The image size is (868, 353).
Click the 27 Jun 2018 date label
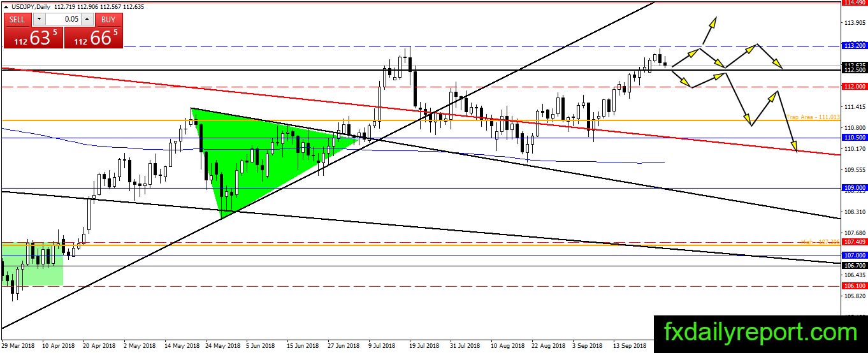tap(344, 346)
